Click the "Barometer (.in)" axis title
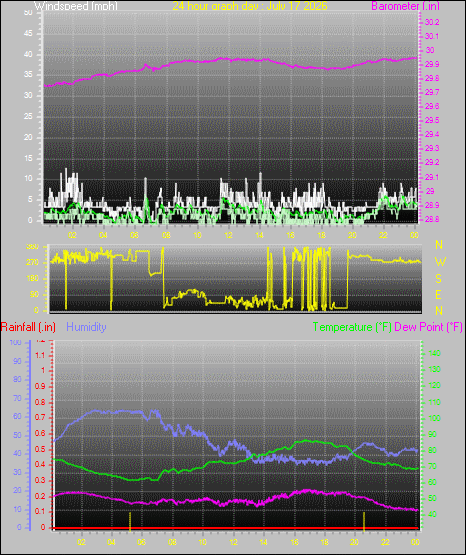466x555 pixels. (405, 6)
